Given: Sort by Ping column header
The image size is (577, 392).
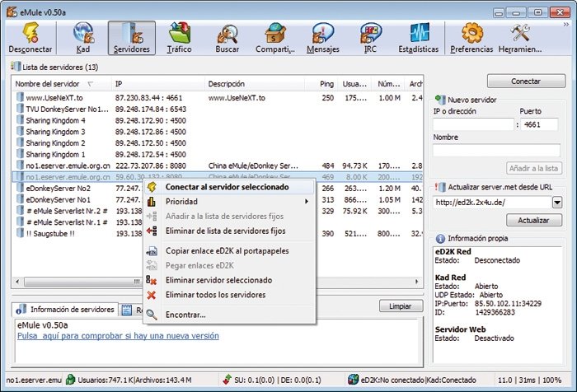Looking at the screenshot, I should [321, 84].
